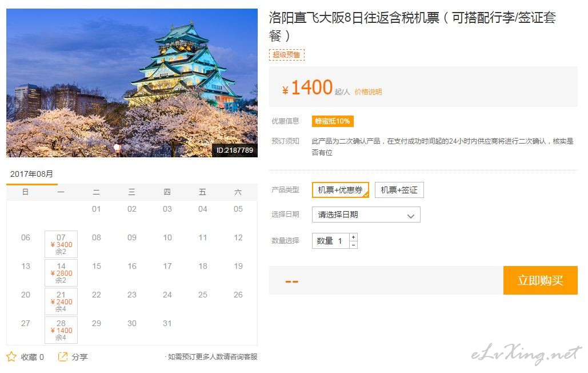Click the quantity input field
Screen dimensions: 588x373
(x=331, y=241)
